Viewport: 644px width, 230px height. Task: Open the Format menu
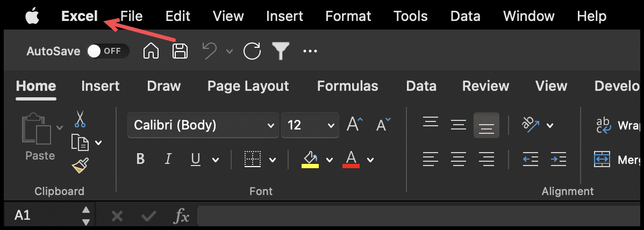coord(348,17)
